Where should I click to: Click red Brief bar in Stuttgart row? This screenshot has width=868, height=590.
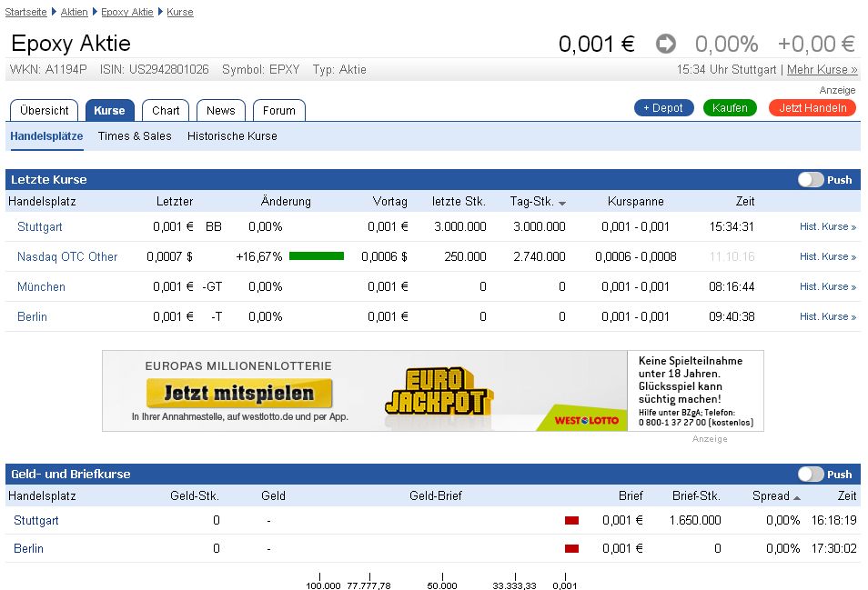pos(571,520)
